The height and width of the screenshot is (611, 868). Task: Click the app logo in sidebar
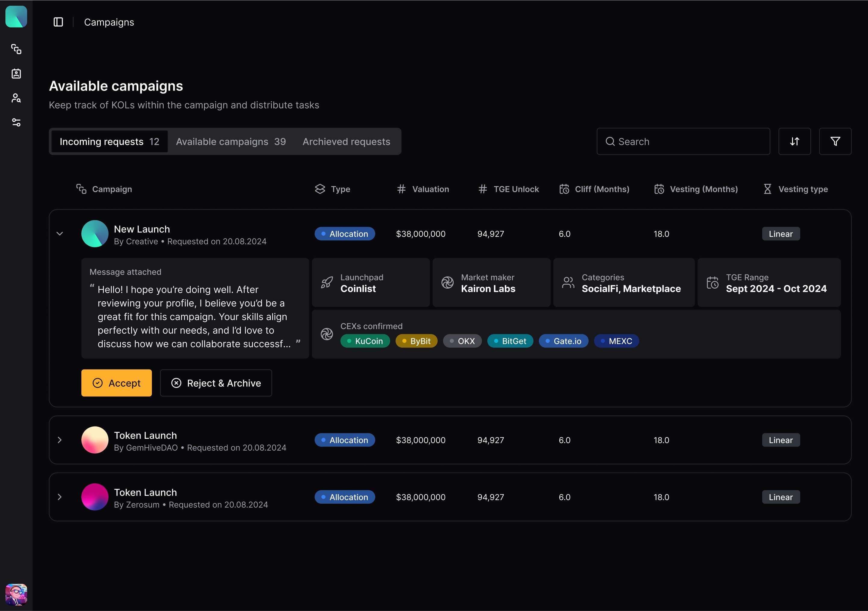16,16
